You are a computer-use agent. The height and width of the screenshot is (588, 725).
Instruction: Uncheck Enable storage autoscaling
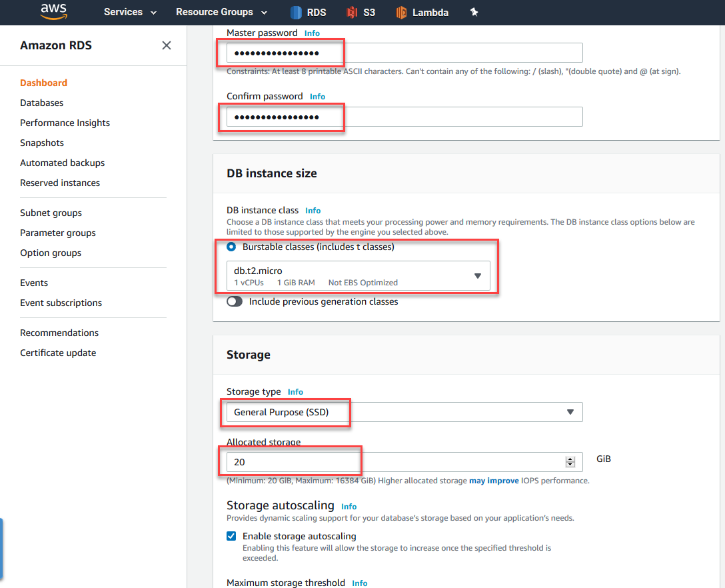(231, 536)
